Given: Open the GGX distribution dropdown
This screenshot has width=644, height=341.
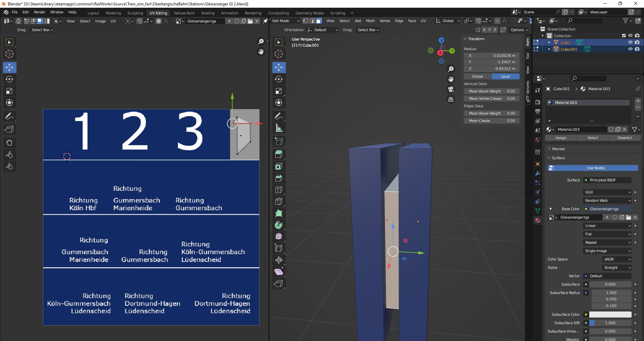Looking at the screenshot, I should tap(607, 192).
